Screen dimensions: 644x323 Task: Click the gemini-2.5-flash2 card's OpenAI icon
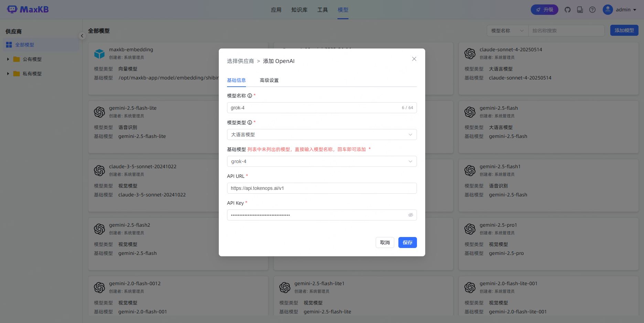(99, 229)
